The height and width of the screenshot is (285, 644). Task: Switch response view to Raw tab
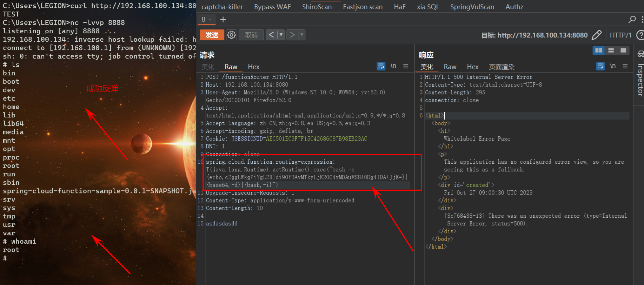[450, 67]
